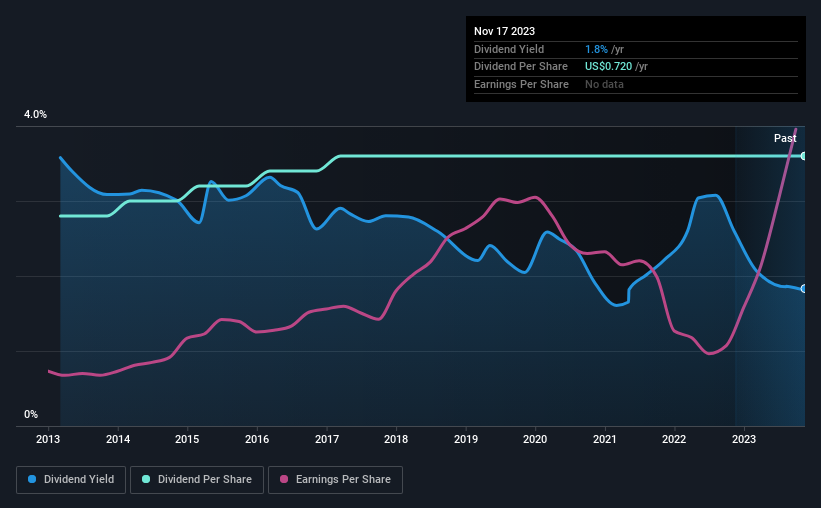
Task: Select the teal endpoint marker on Dividend Per Share line
Action: coord(804,156)
